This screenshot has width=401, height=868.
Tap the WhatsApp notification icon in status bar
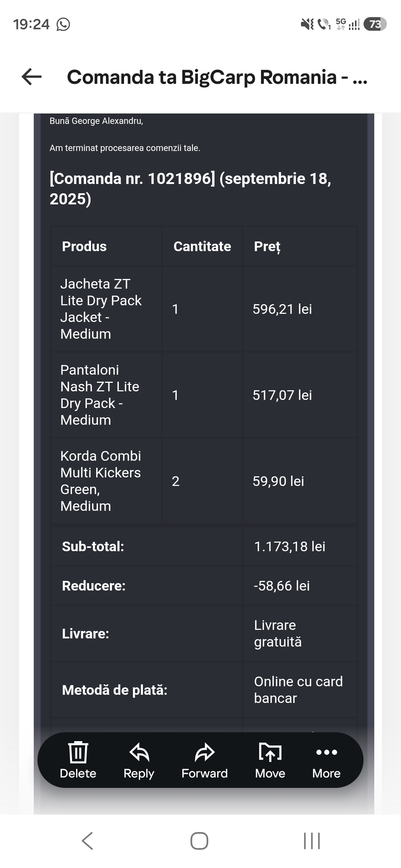click(x=63, y=24)
